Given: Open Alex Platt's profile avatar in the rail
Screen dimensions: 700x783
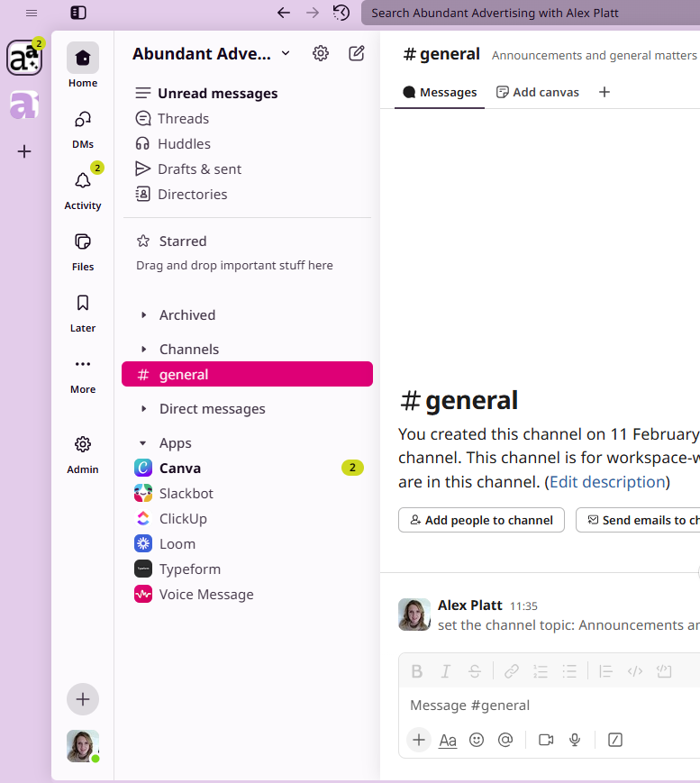Looking at the screenshot, I should (x=83, y=746).
